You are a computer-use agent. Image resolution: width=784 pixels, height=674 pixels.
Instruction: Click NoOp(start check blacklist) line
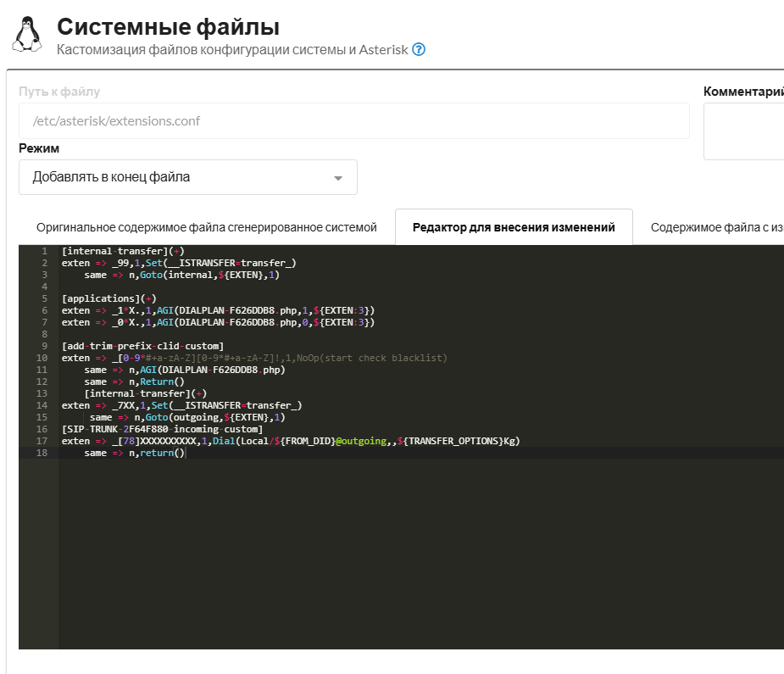(254, 358)
